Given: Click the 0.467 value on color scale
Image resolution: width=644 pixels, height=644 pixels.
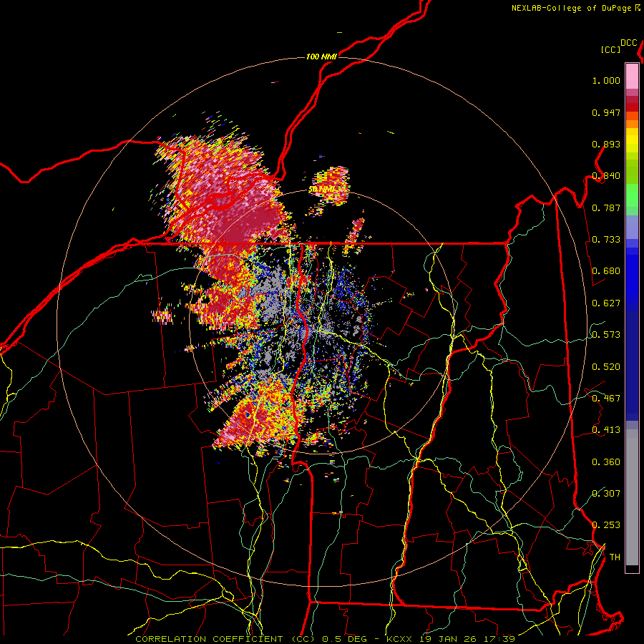Looking at the screenshot, I should point(606,399).
